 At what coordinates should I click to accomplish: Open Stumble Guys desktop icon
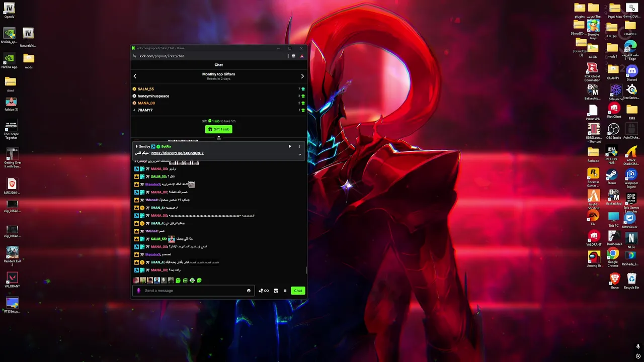[593, 30]
